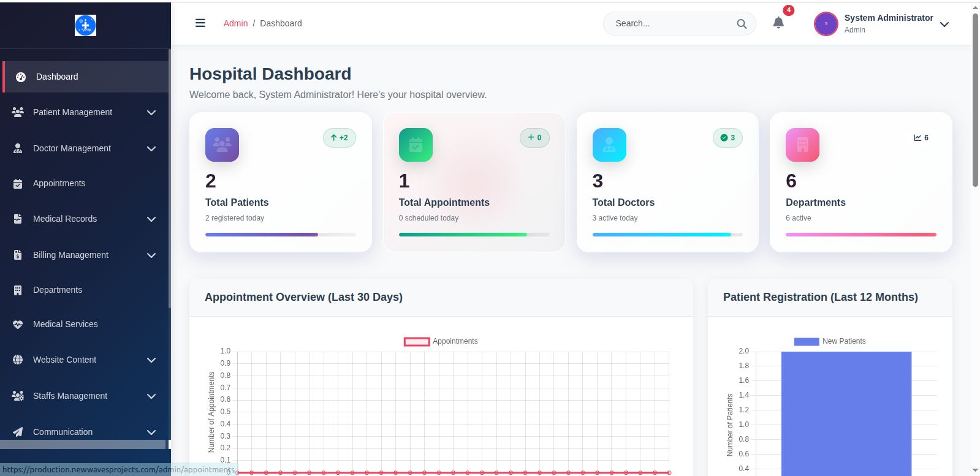Viewport: 980px width, 476px height.
Task: Expand the Staffs Management chevron
Action: click(151, 396)
